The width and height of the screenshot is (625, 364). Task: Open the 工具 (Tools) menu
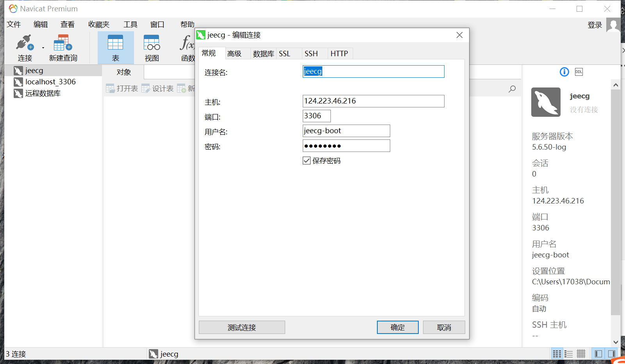coord(130,24)
